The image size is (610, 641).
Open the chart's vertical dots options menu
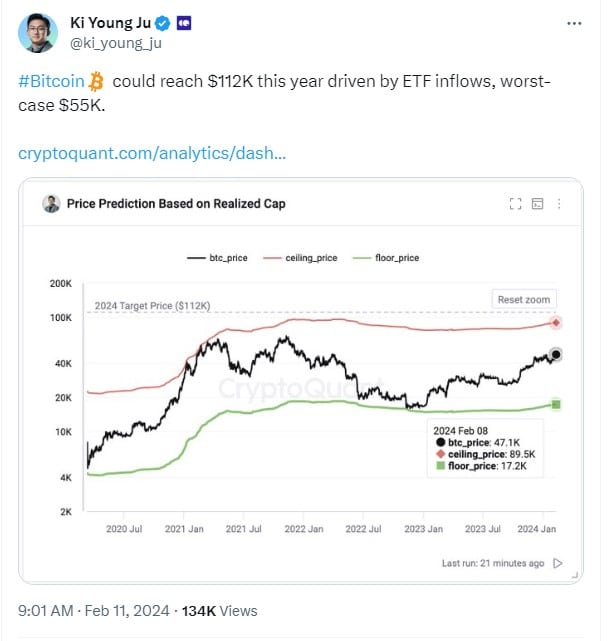point(559,204)
